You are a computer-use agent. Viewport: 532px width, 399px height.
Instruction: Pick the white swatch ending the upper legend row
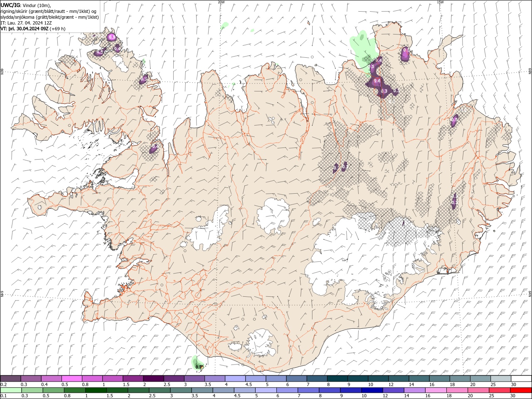pyautogui.click(x=521, y=379)
